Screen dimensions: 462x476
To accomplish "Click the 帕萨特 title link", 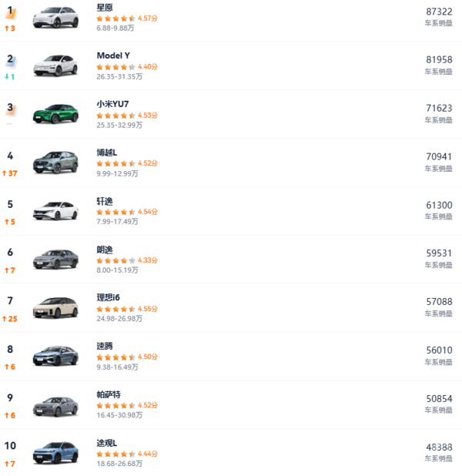I will (x=109, y=394).
